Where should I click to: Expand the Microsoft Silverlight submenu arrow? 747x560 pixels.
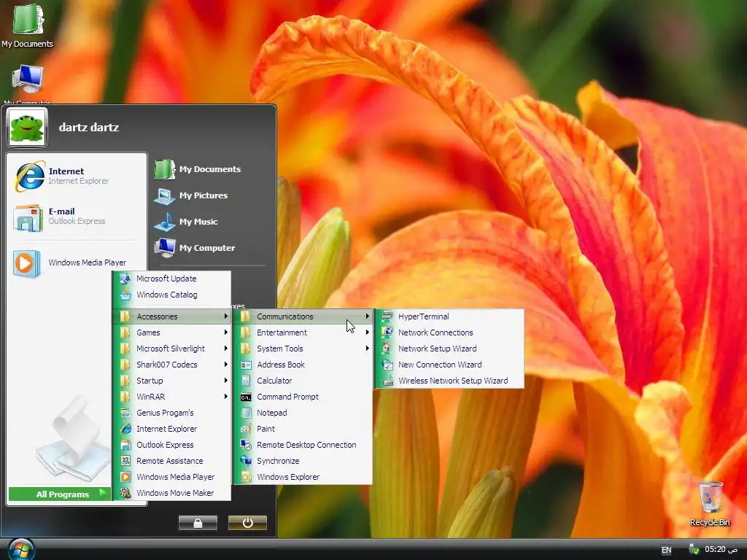[x=226, y=349]
